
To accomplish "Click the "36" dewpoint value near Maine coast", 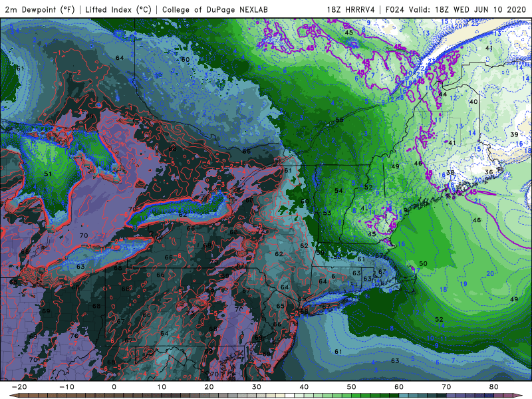I will pyautogui.click(x=488, y=172).
